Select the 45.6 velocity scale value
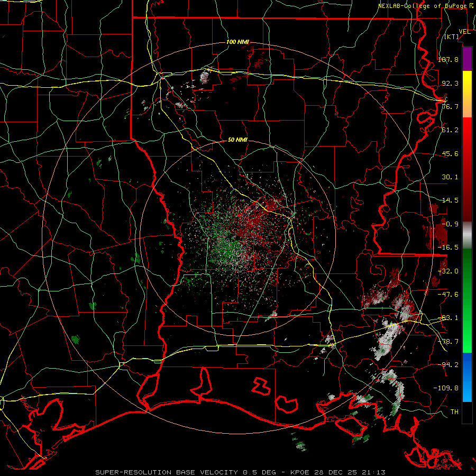 [450, 153]
